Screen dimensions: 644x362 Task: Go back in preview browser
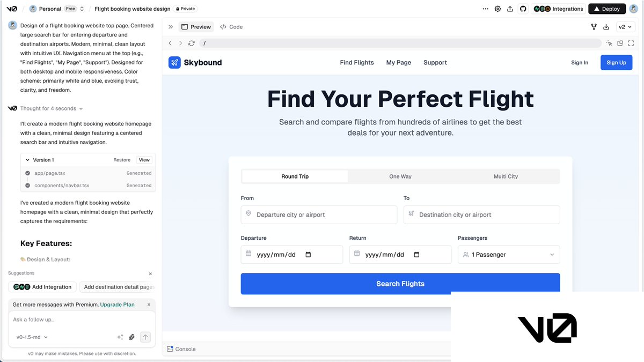(x=170, y=43)
